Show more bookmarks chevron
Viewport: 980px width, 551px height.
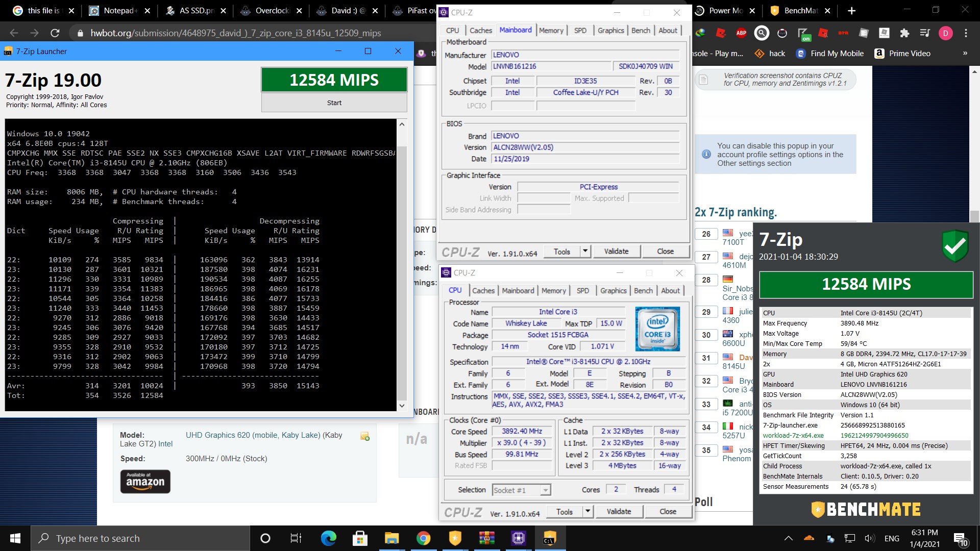click(x=965, y=54)
